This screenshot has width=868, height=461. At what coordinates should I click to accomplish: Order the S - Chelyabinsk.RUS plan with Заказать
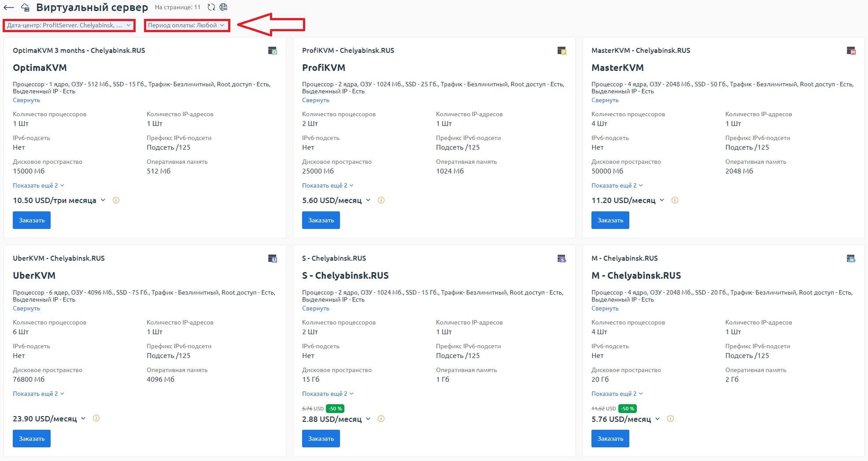click(x=321, y=439)
